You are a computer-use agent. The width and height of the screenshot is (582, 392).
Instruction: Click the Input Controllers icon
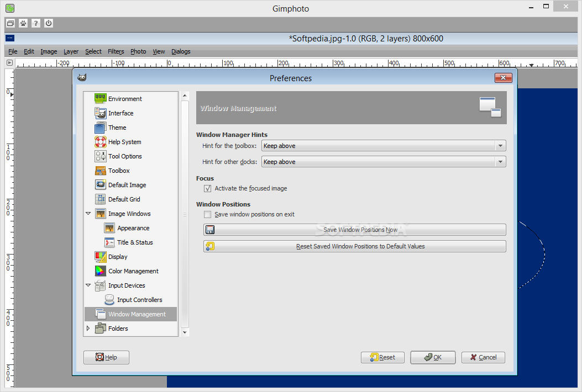click(x=109, y=300)
